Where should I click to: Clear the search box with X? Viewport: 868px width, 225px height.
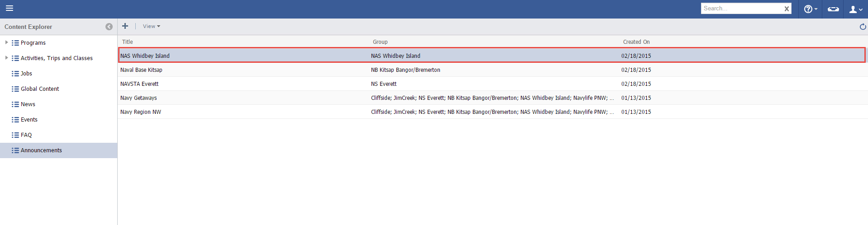coord(787,9)
